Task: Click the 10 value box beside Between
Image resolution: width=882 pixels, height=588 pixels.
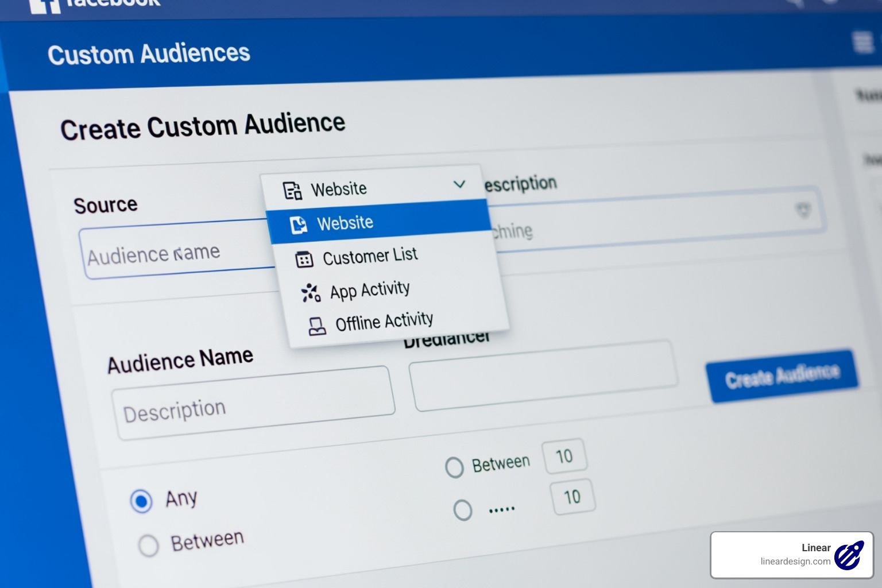Action: click(x=564, y=455)
